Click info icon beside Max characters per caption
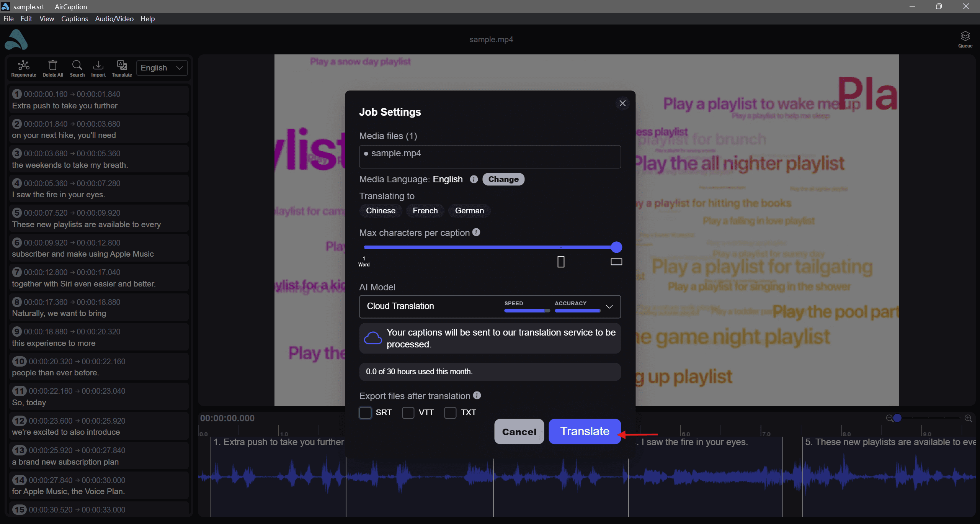The width and height of the screenshot is (980, 524). (x=476, y=232)
